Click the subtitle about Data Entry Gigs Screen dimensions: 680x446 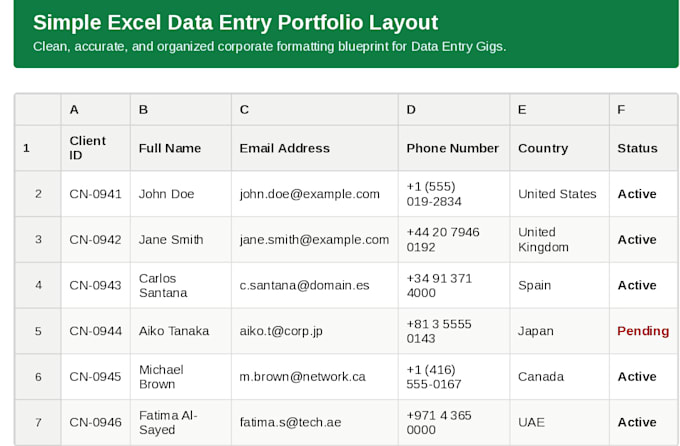(269, 46)
